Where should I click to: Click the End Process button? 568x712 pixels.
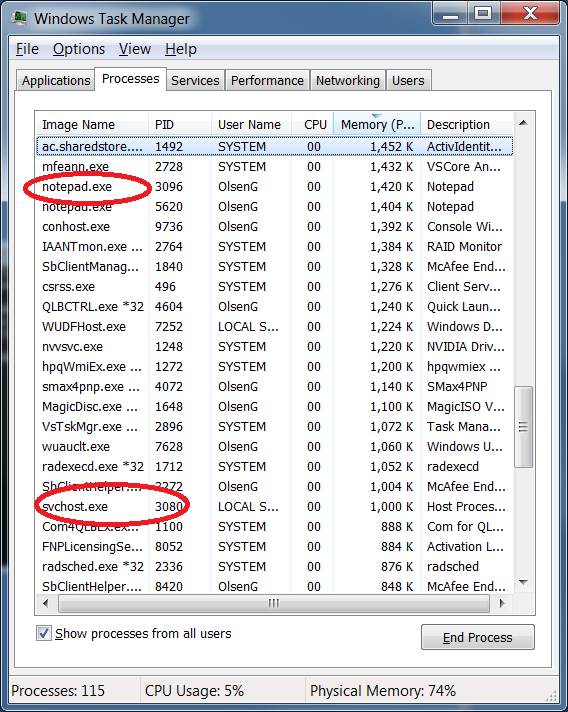477,637
